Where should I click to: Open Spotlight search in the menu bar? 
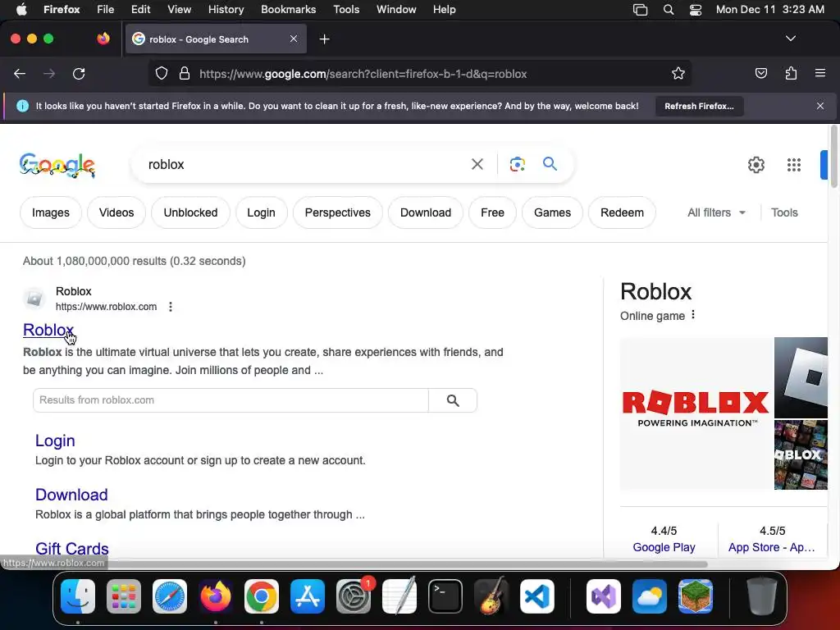click(x=668, y=10)
